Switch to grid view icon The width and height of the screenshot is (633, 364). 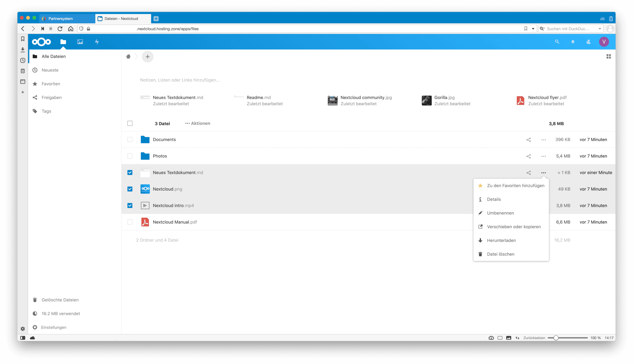(x=609, y=57)
